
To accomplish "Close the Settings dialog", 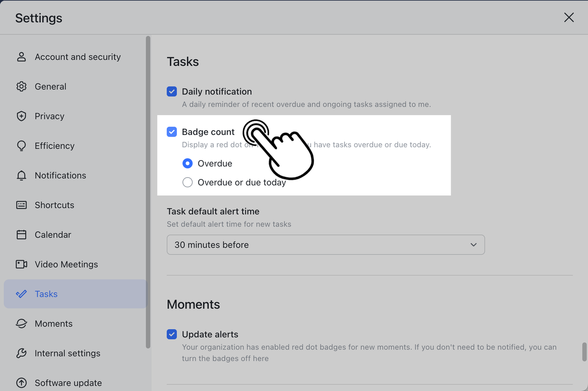I will (x=569, y=17).
